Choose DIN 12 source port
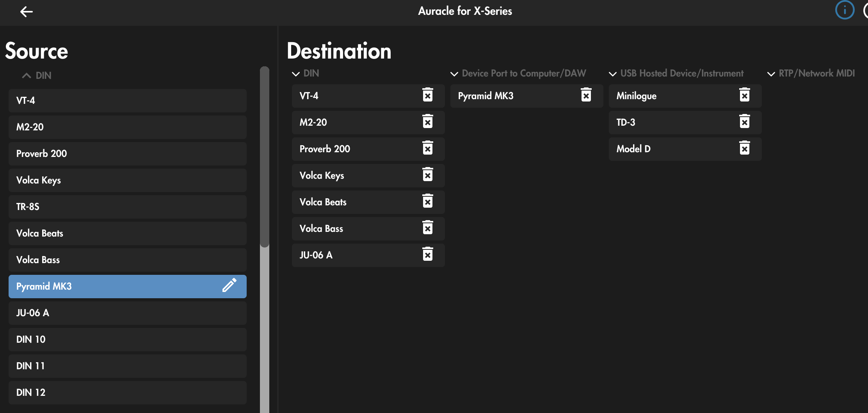This screenshot has width=868, height=413. (x=128, y=393)
